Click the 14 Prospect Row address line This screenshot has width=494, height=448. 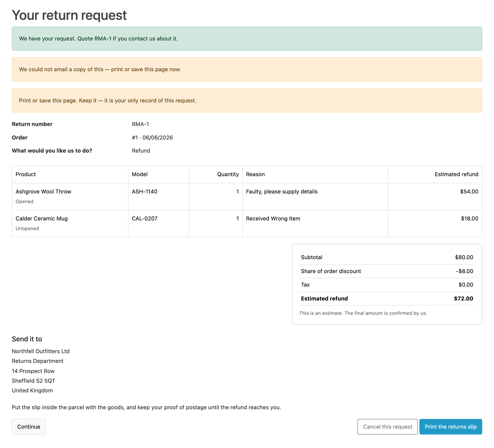pyautogui.click(x=33, y=371)
